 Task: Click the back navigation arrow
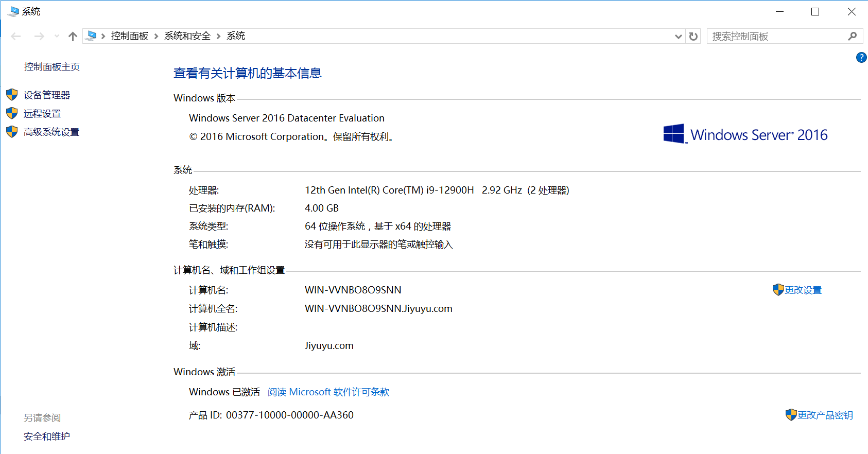click(16, 36)
